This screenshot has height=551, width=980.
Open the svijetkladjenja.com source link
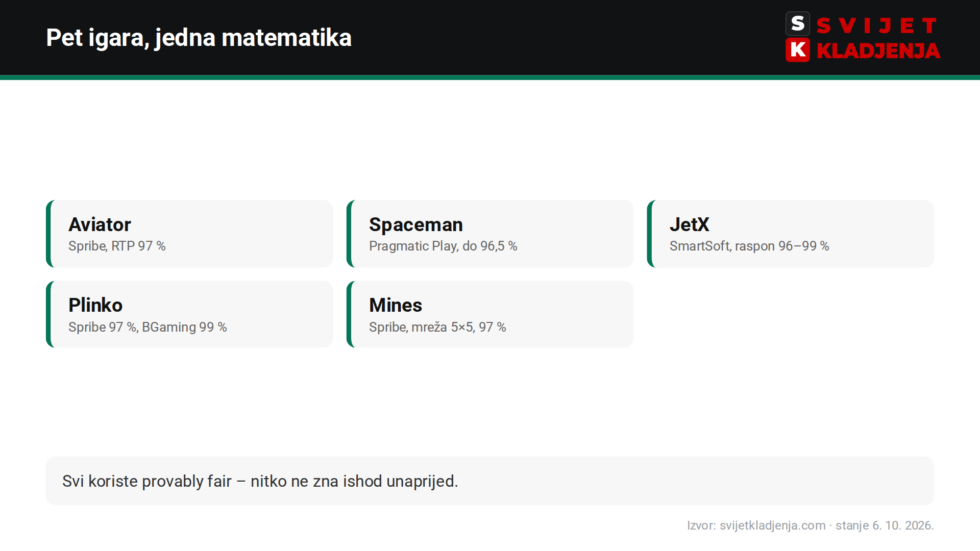coord(772,525)
